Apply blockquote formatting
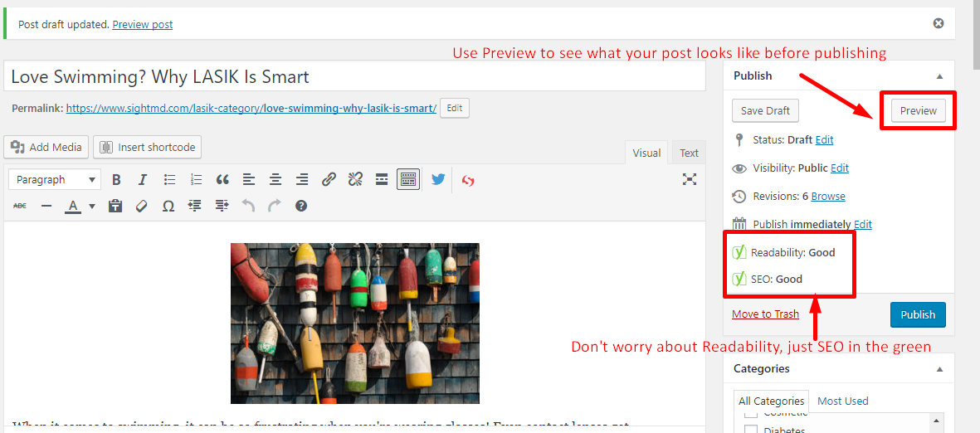The image size is (980, 433). pyautogui.click(x=222, y=180)
